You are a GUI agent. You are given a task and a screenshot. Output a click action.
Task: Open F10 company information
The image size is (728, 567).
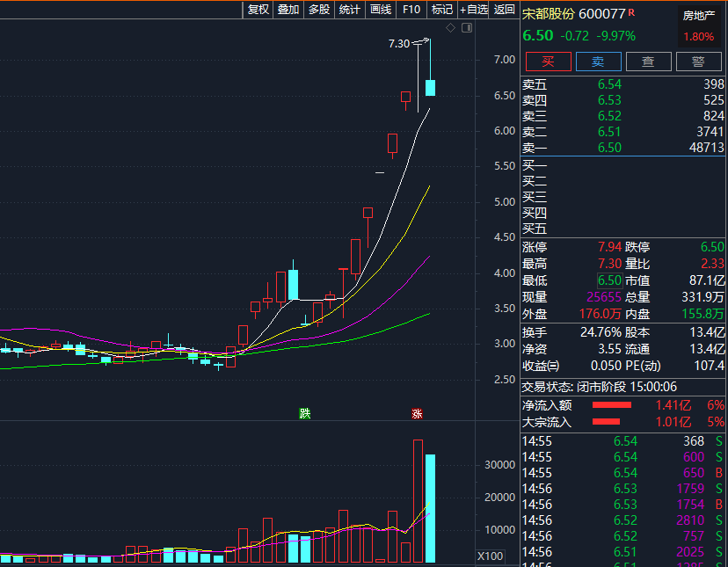click(x=411, y=10)
